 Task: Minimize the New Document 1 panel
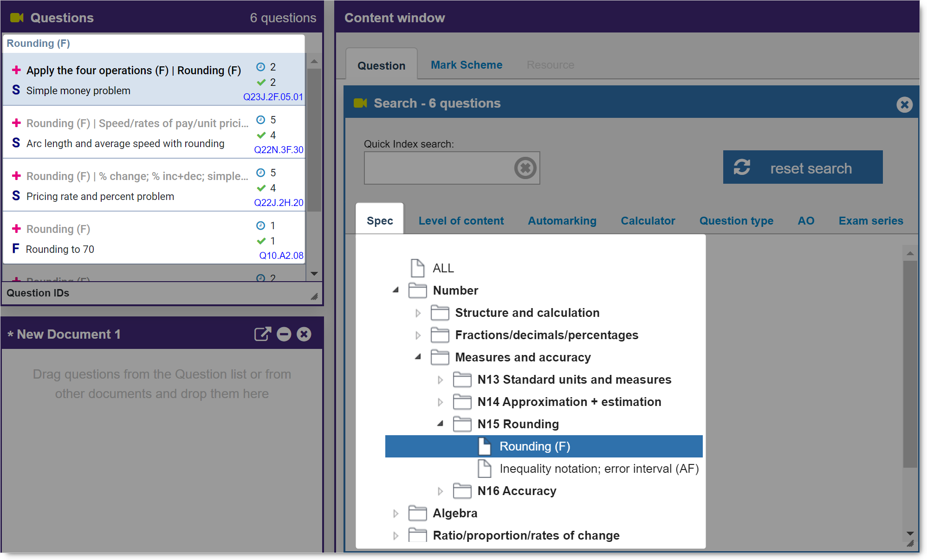click(x=284, y=334)
